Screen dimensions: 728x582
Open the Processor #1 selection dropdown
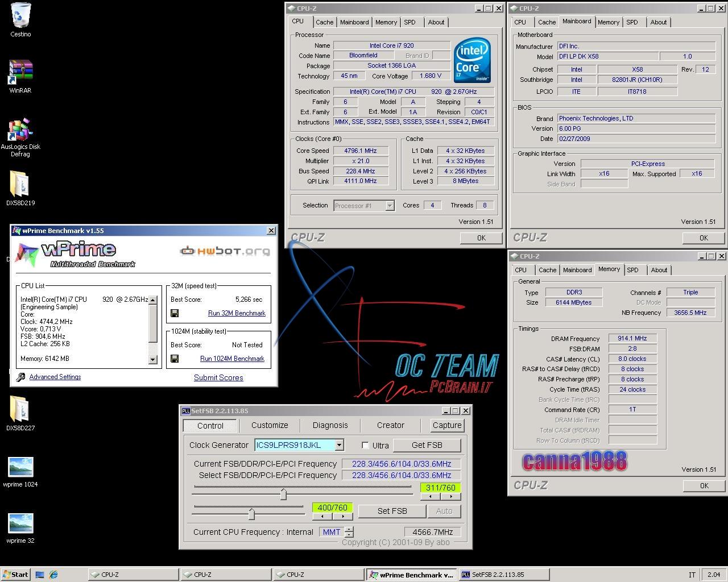click(390, 206)
